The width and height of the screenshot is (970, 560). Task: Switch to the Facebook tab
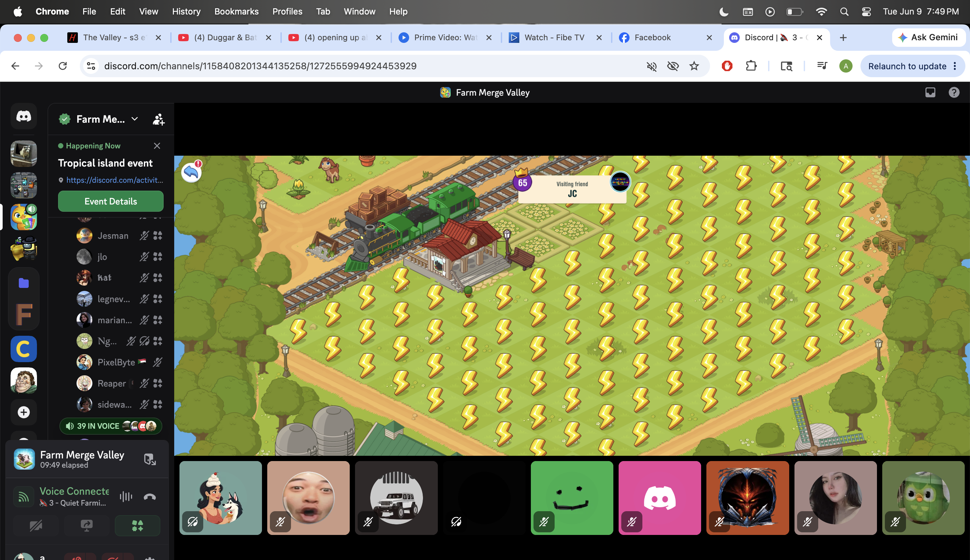(x=665, y=37)
